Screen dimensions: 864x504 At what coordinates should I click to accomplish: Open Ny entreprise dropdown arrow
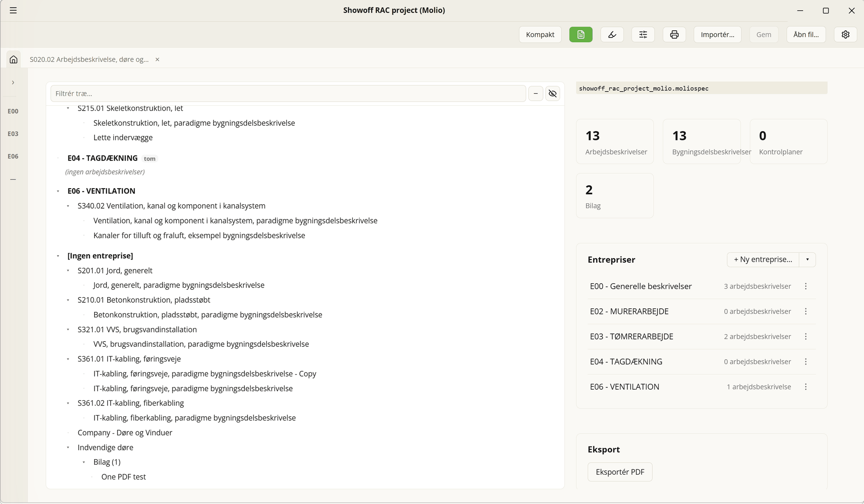click(807, 260)
